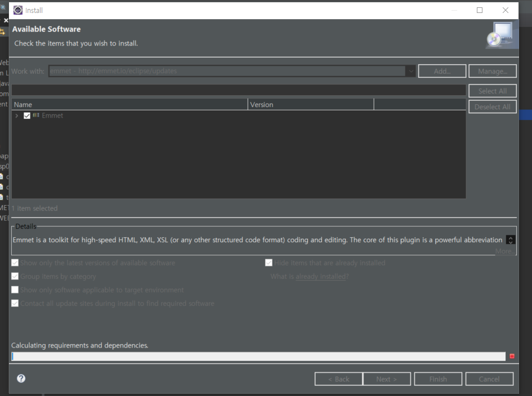Cancel the Install wizard
The height and width of the screenshot is (396, 532).
pos(489,379)
